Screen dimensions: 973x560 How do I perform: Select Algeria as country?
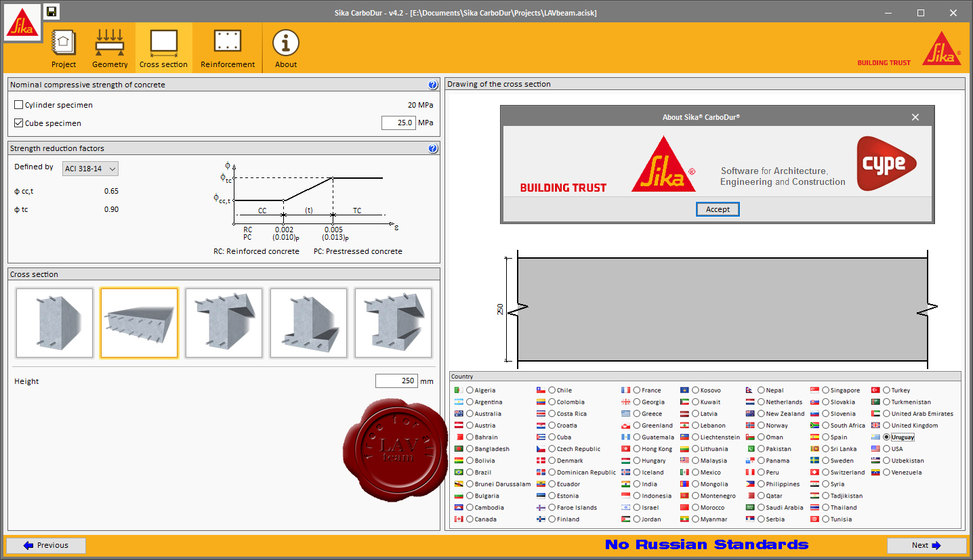point(470,390)
